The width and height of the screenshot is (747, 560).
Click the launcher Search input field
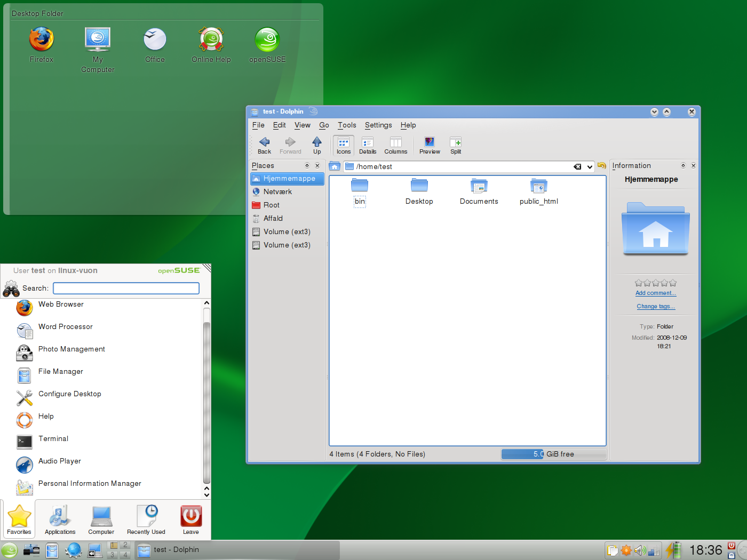click(126, 289)
